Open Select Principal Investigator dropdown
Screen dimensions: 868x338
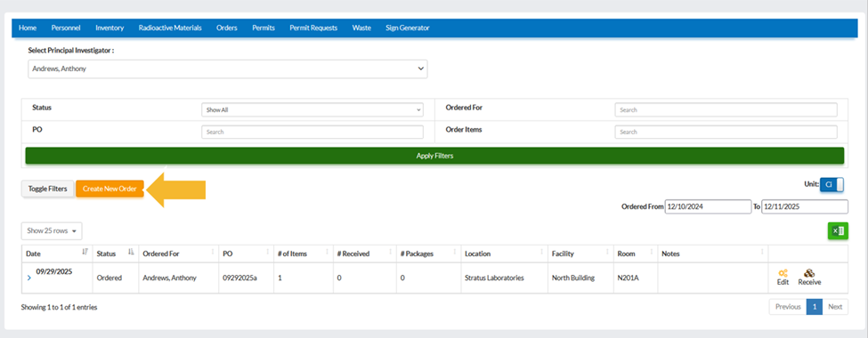(228, 69)
